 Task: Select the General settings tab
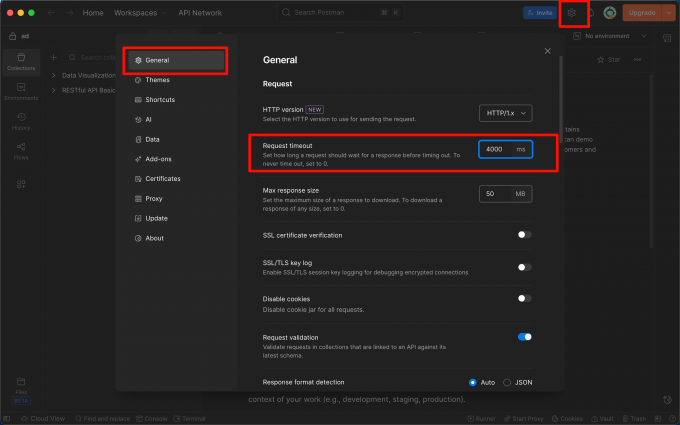176,60
